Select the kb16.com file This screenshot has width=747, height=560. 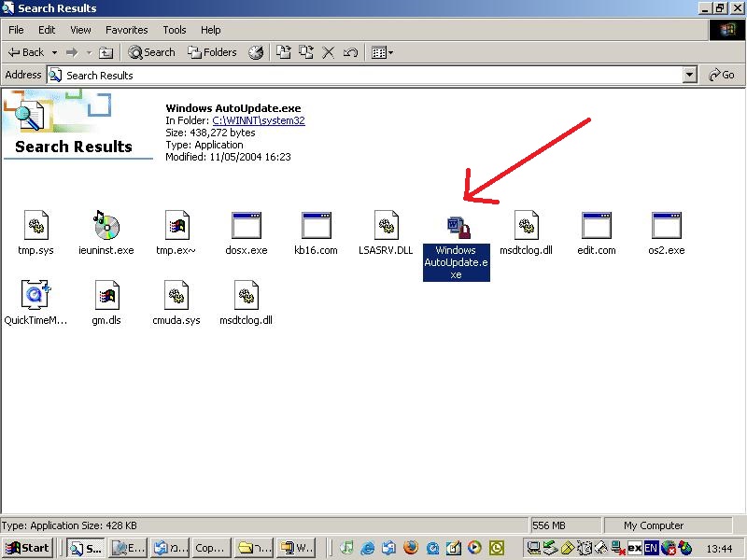click(316, 233)
